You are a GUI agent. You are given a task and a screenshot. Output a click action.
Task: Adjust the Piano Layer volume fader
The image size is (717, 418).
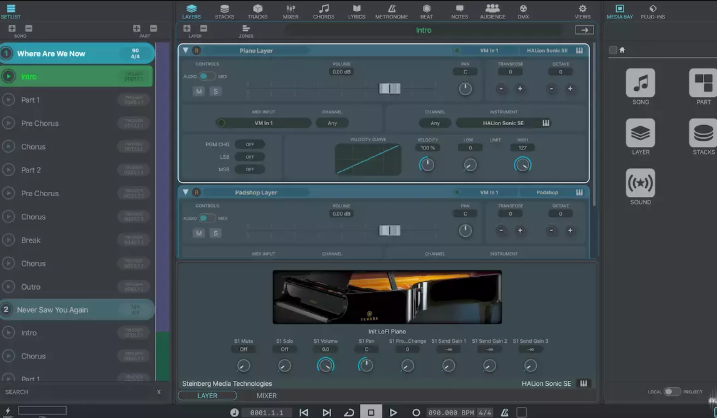point(390,89)
